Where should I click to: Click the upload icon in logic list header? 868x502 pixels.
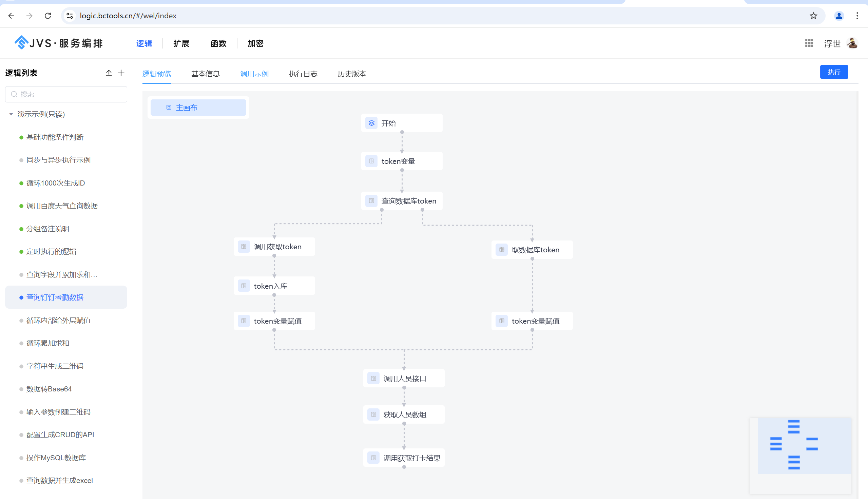pos(109,73)
